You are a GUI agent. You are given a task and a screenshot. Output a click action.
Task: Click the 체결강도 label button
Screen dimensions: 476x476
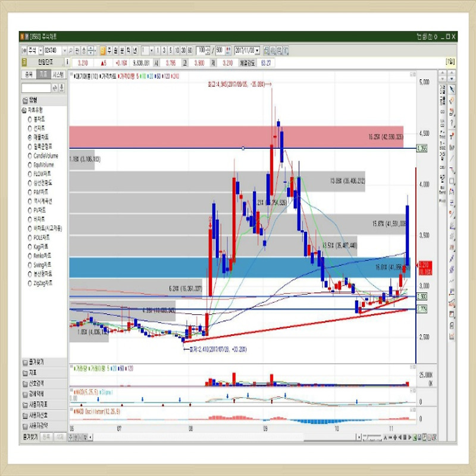click(247, 62)
